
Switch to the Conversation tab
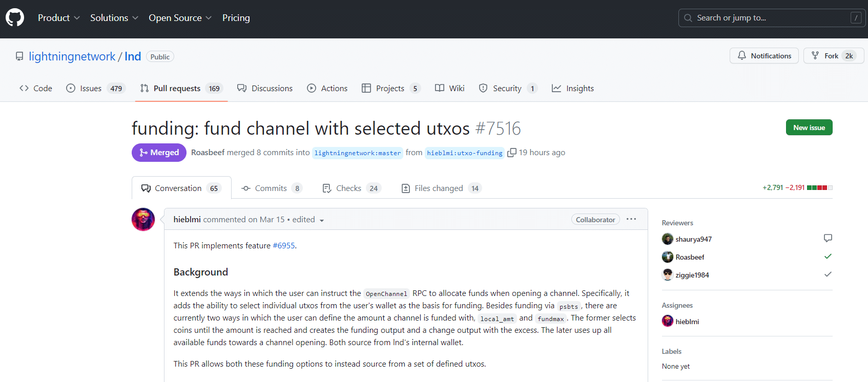pyautogui.click(x=181, y=188)
